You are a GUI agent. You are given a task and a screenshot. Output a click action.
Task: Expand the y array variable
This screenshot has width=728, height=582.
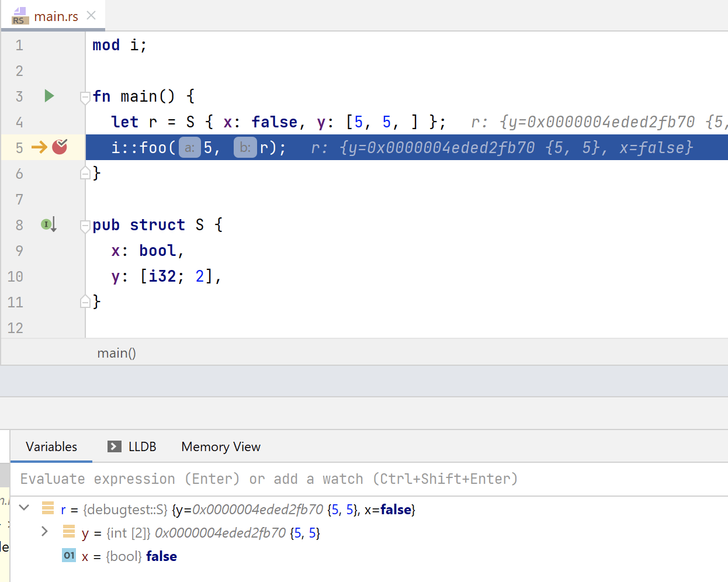pos(44,531)
